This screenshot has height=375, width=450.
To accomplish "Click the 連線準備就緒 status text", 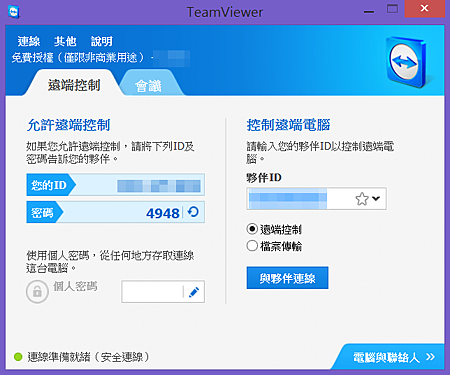I will coord(88,357).
